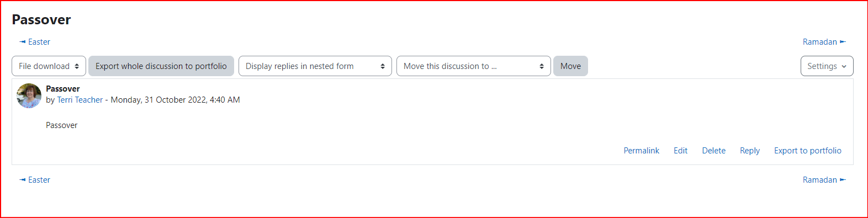Click the Move button
868x218 pixels.
tap(570, 66)
